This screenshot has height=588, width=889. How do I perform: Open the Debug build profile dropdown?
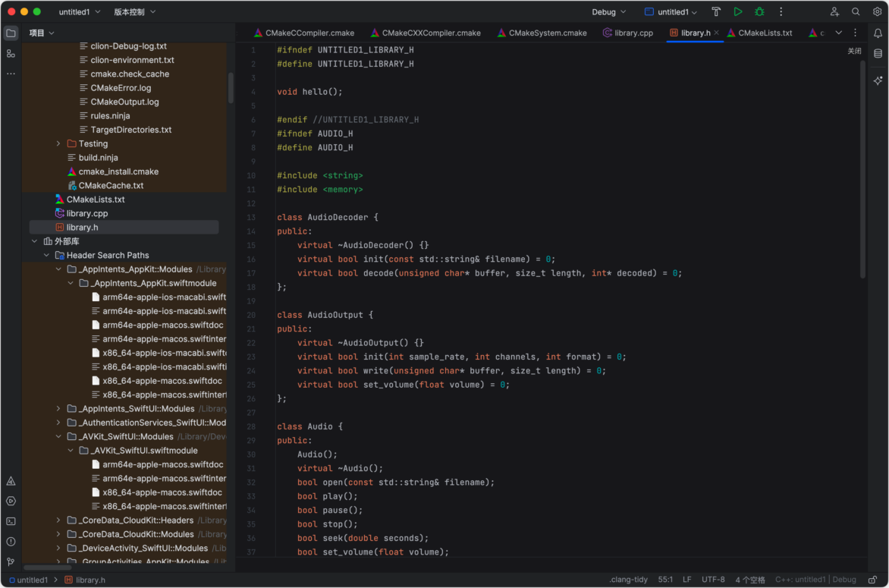(x=609, y=12)
